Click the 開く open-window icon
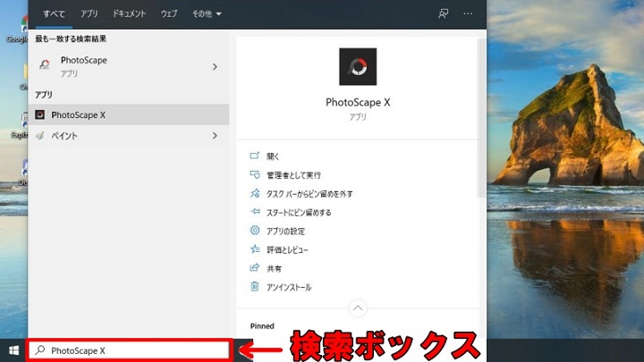 [x=255, y=156]
